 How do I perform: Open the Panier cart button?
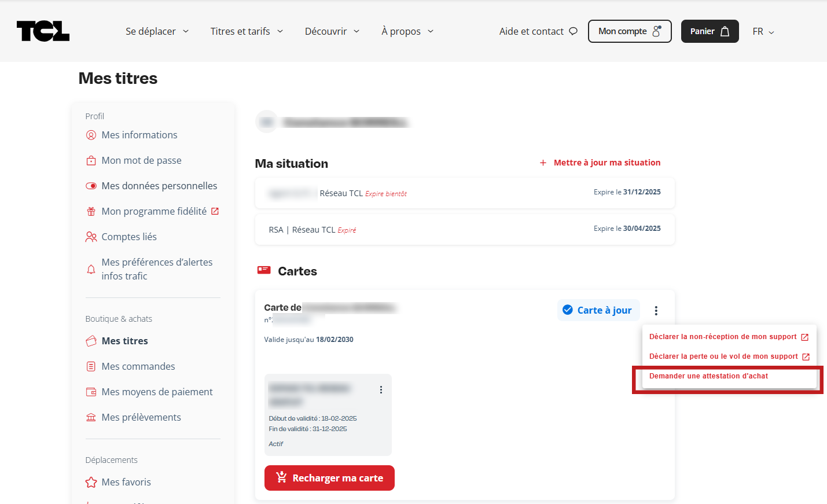(710, 31)
